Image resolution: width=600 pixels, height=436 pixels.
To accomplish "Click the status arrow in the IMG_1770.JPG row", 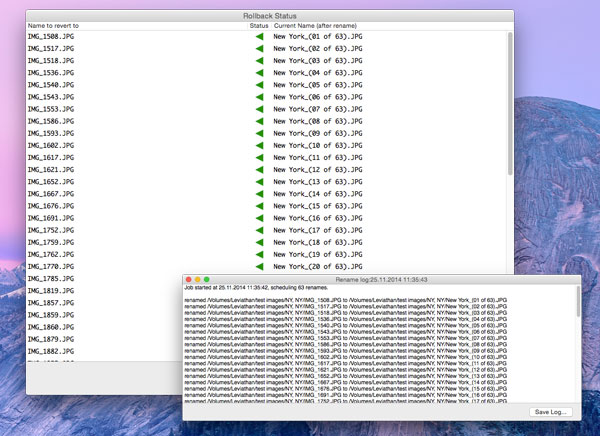I will 259,267.
